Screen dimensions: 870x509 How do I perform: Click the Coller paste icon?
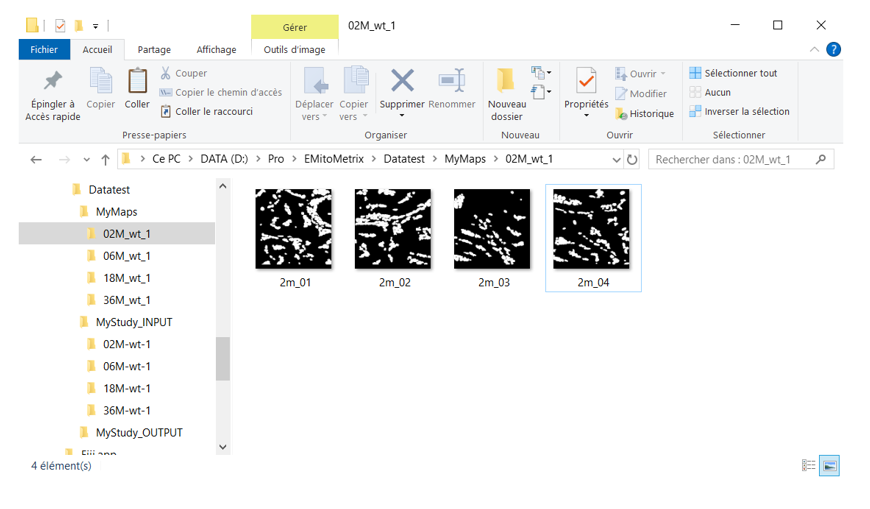137,81
